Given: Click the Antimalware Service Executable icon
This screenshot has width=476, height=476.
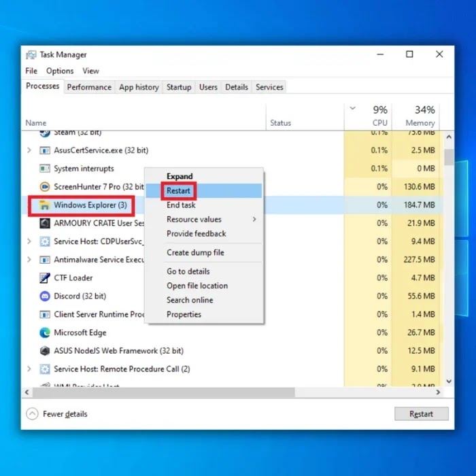Looking at the screenshot, I should pyautogui.click(x=45, y=260).
